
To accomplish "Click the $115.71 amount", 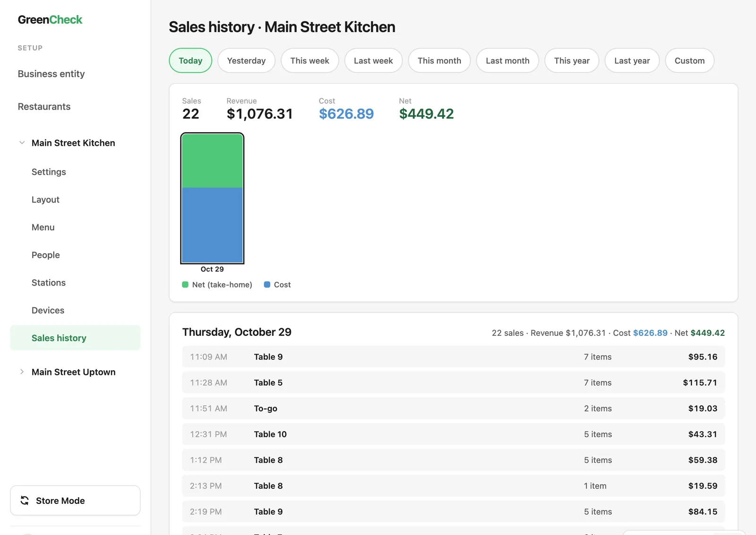I will click(x=700, y=382).
